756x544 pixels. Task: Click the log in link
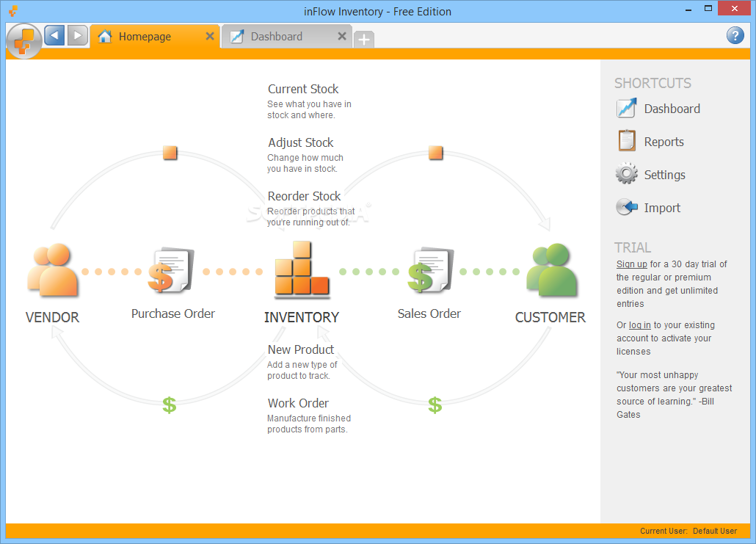[640, 325]
